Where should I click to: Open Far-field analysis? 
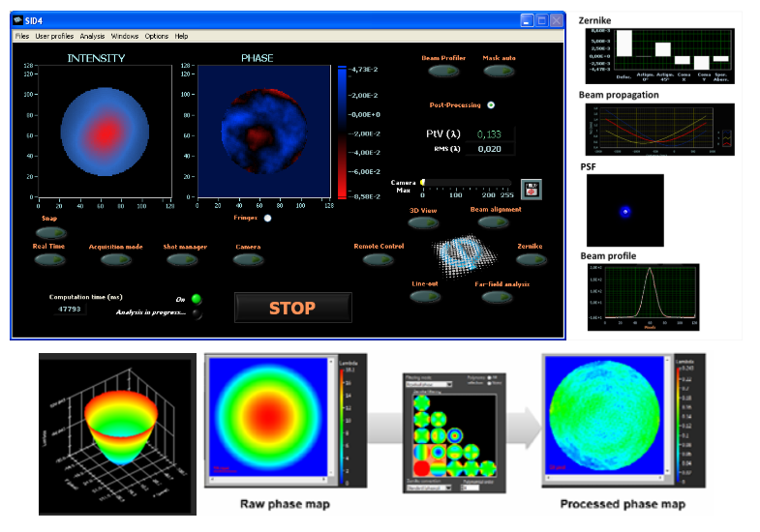[x=495, y=297]
